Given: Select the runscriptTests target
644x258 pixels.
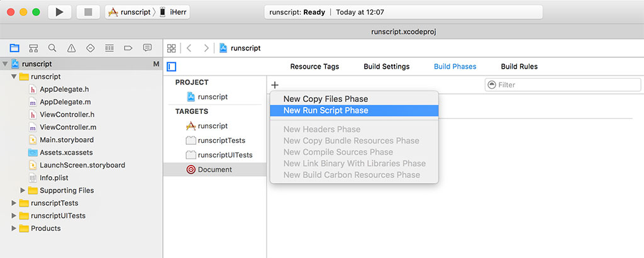Looking at the screenshot, I should 216,140.
